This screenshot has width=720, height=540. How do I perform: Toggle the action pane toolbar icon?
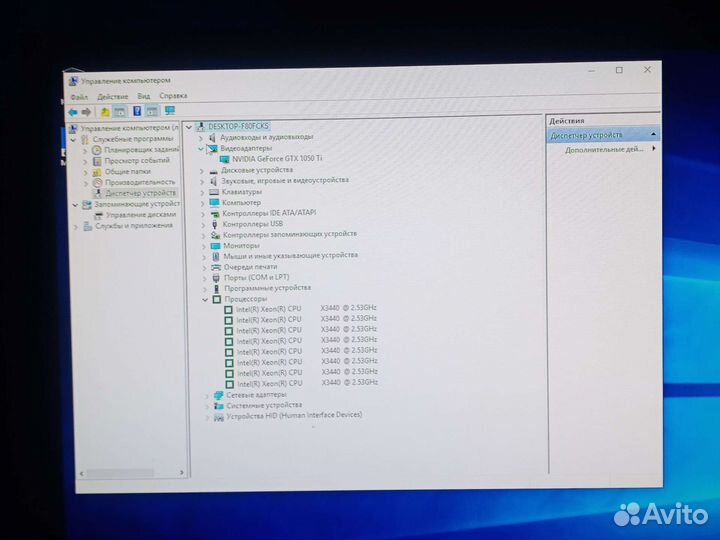(152, 111)
